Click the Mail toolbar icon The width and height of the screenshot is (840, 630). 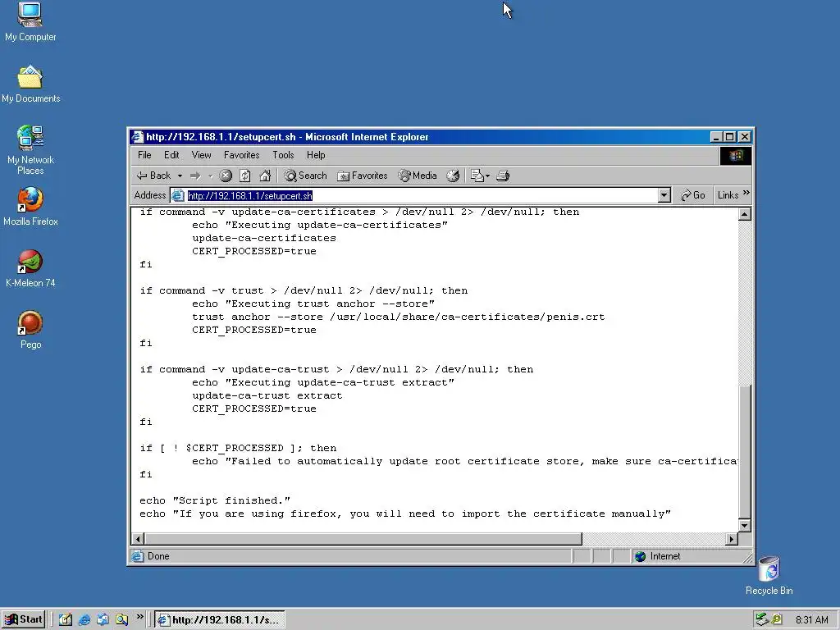click(477, 176)
